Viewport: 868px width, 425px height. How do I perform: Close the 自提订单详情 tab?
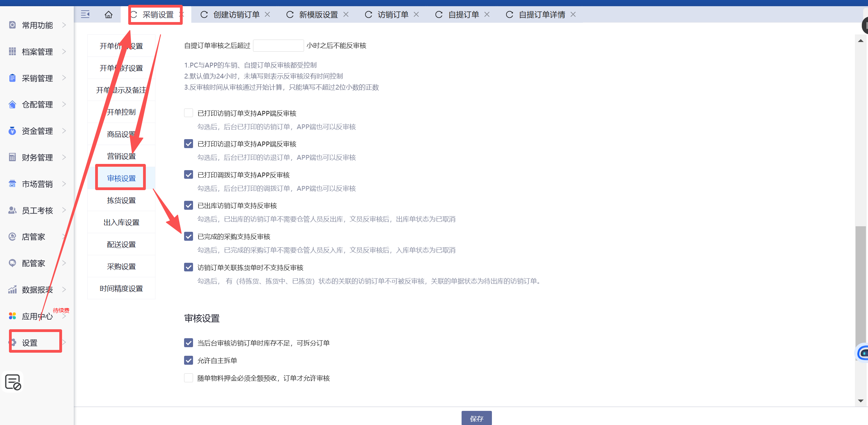pyautogui.click(x=573, y=14)
